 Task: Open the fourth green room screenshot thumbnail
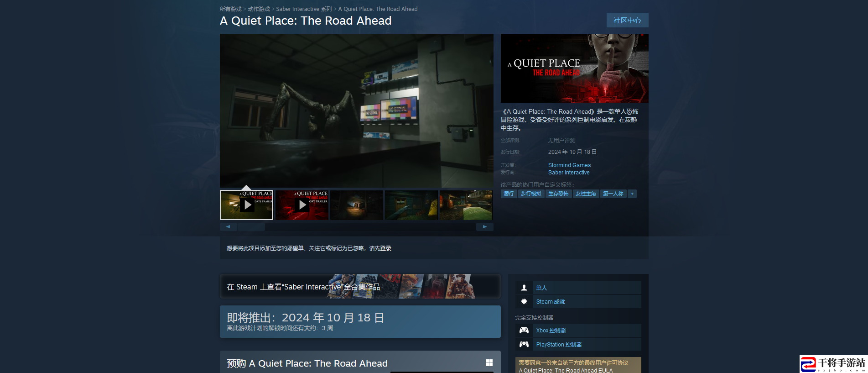tap(411, 205)
